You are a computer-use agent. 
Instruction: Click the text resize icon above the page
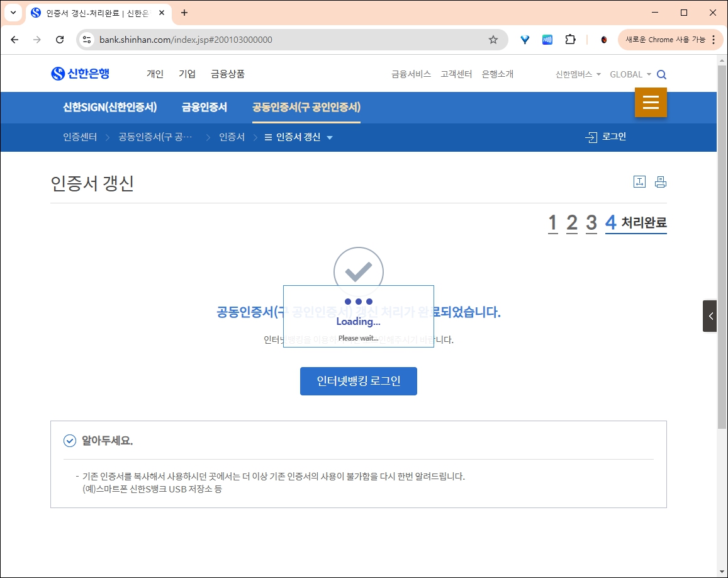[x=639, y=181]
